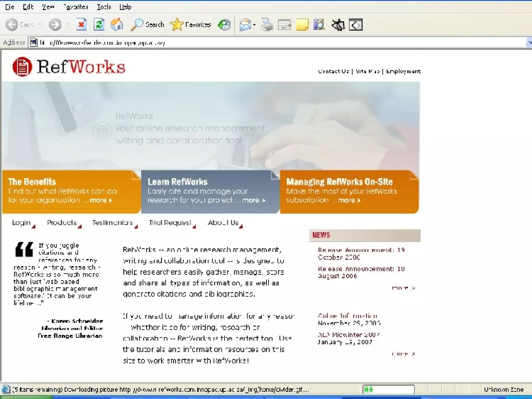Click the Login navigation link
Screen dimensions: 532x399
tap(21, 223)
